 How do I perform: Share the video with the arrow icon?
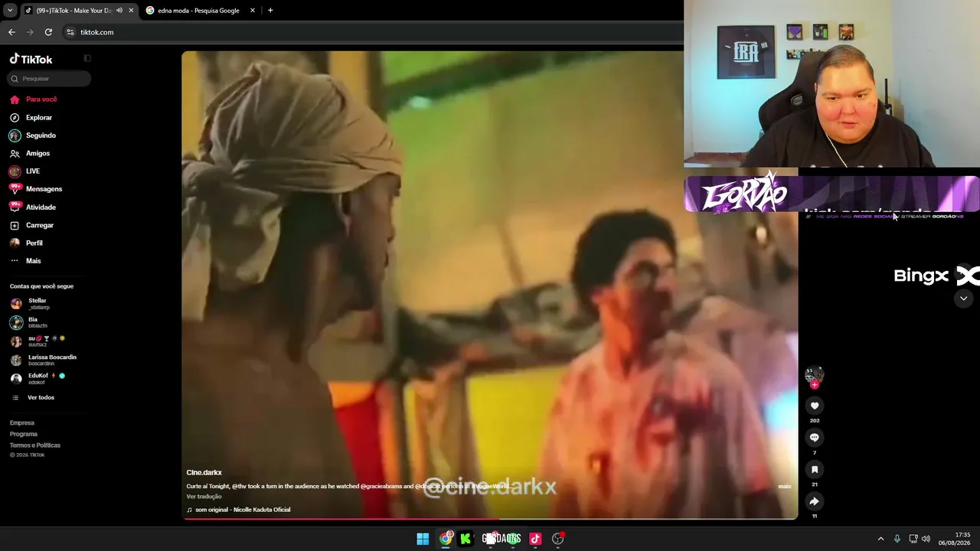coord(815,501)
